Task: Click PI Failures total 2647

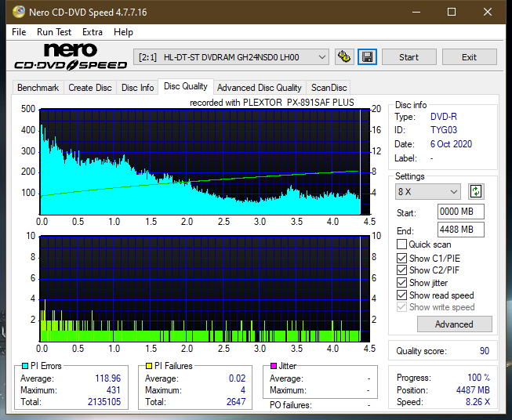Action: pos(236,402)
